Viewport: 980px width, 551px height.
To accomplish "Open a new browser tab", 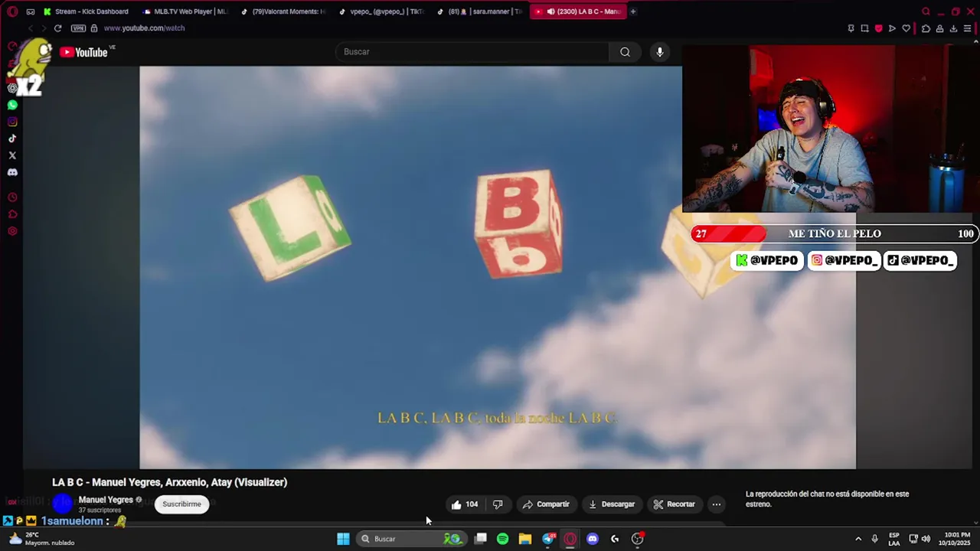I will (x=633, y=11).
